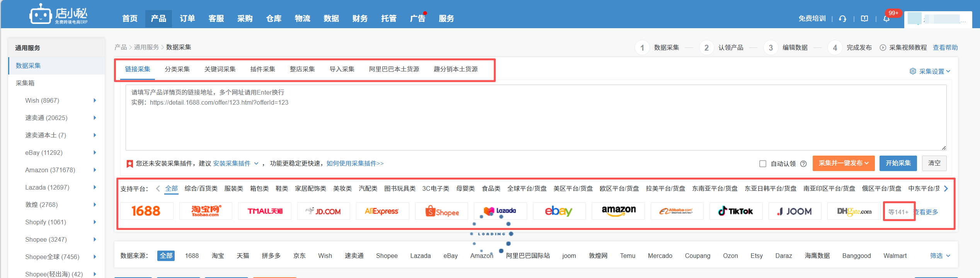980x278 pixels.
Task: Select the ebay platform logo
Action: click(x=559, y=211)
